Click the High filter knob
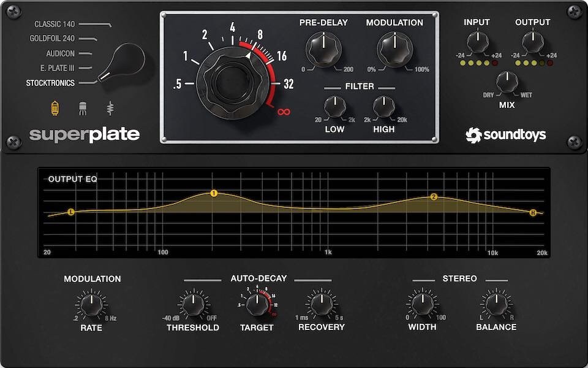588x368 pixels. (383, 107)
